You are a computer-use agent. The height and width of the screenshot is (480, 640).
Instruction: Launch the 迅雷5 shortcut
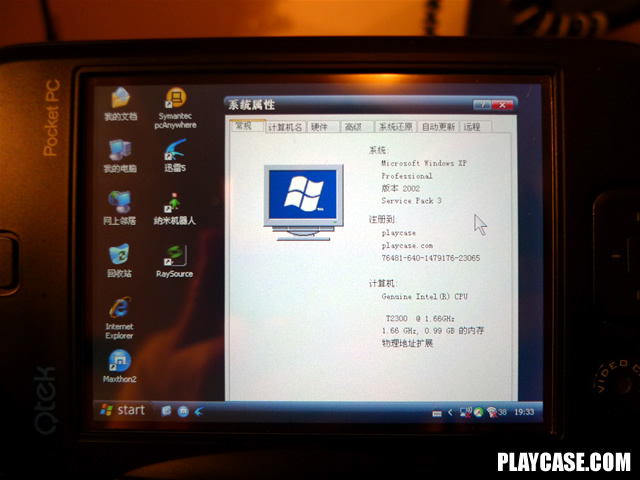(175, 155)
